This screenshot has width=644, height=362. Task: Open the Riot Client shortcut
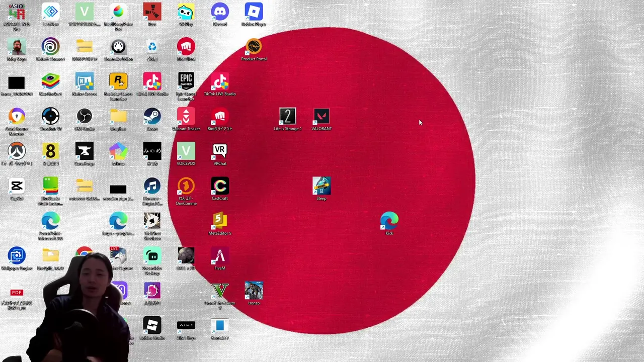[x=186, y=47]
